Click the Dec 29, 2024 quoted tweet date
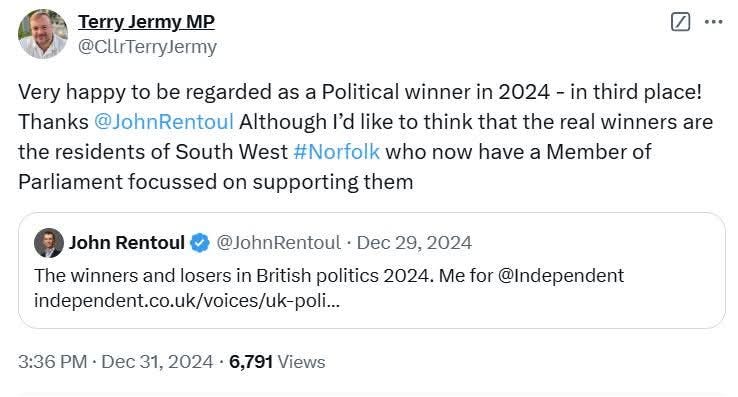The height and width of the screenshot is (397, 738). click(414, 243)
